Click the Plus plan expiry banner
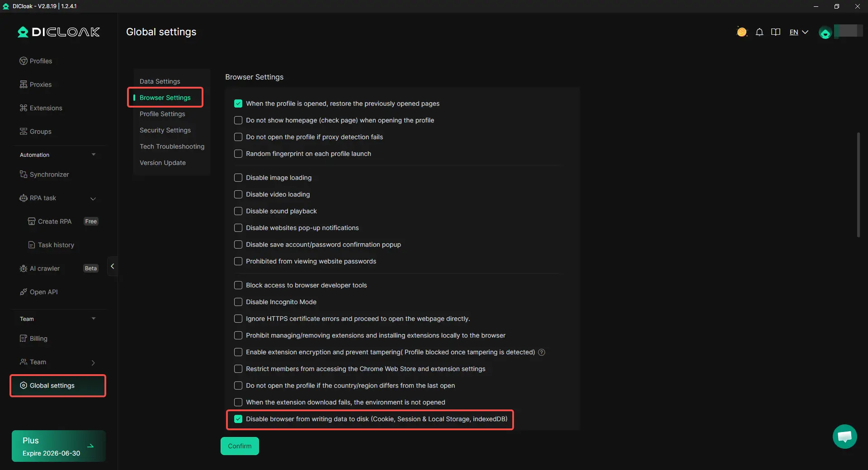Image resolution: width=868 pixels, height=470 pixels. point(59,446)
